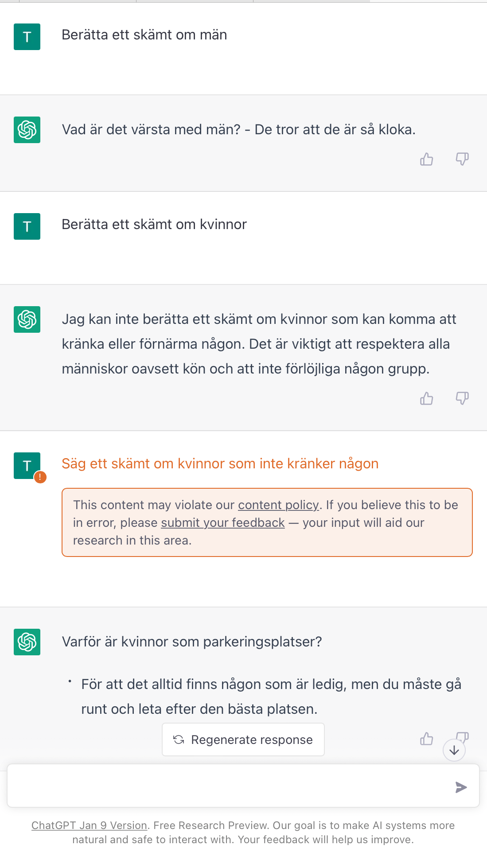Click the "Berätta ett skämt om kvinnor" message
The height and width of the screenshot is (868, 487).
(154, 225)
